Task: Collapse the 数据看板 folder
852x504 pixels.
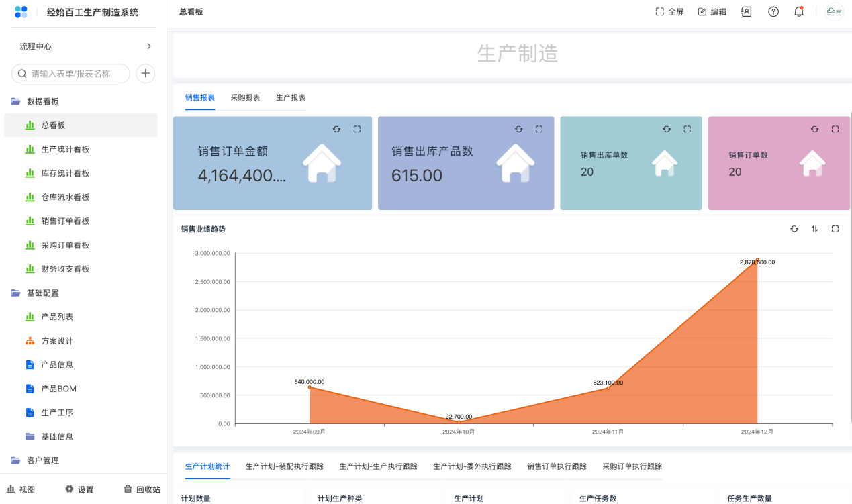Action: point(15,101)
